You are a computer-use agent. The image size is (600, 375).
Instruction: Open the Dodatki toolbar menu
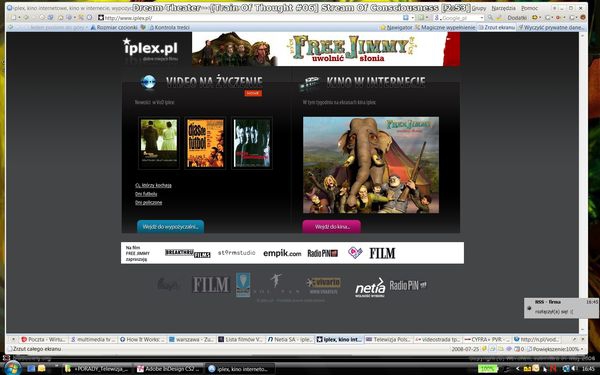[x=517, y=18]
